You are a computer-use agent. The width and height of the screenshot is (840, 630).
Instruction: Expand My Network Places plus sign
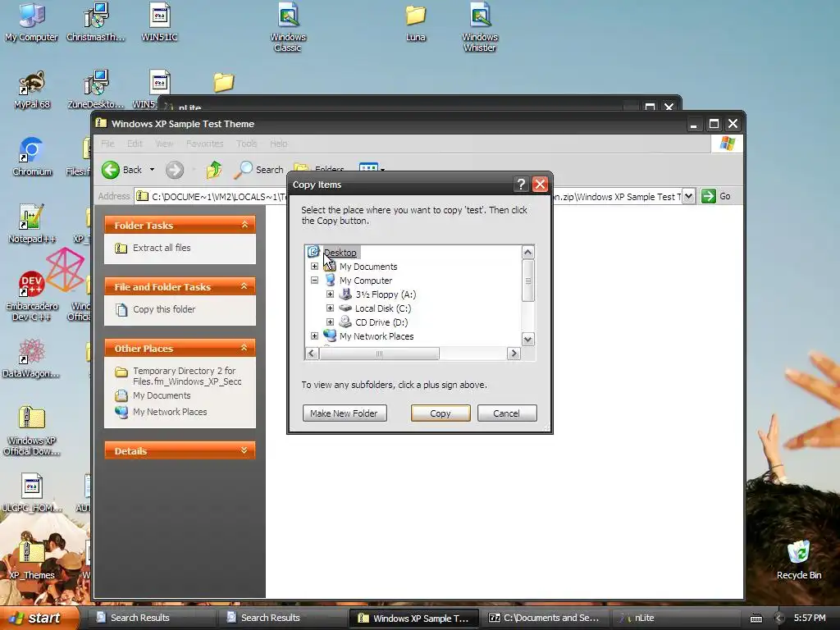point(314,336)
